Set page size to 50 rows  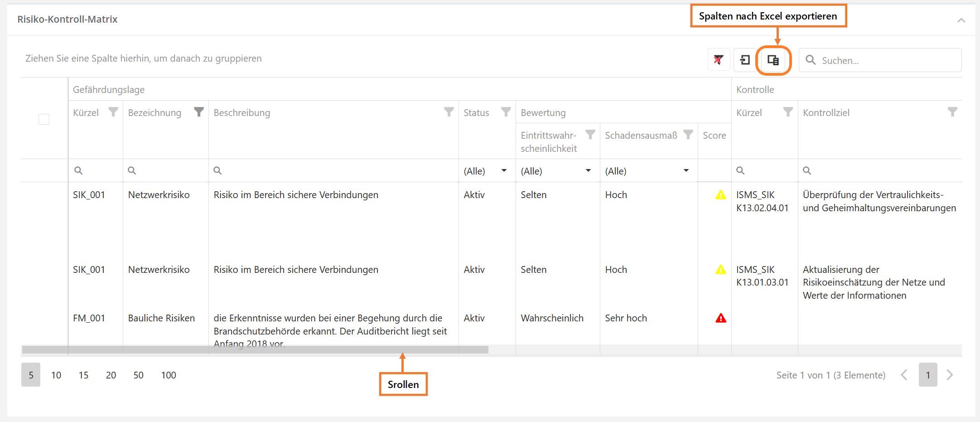tap(138, 375)
